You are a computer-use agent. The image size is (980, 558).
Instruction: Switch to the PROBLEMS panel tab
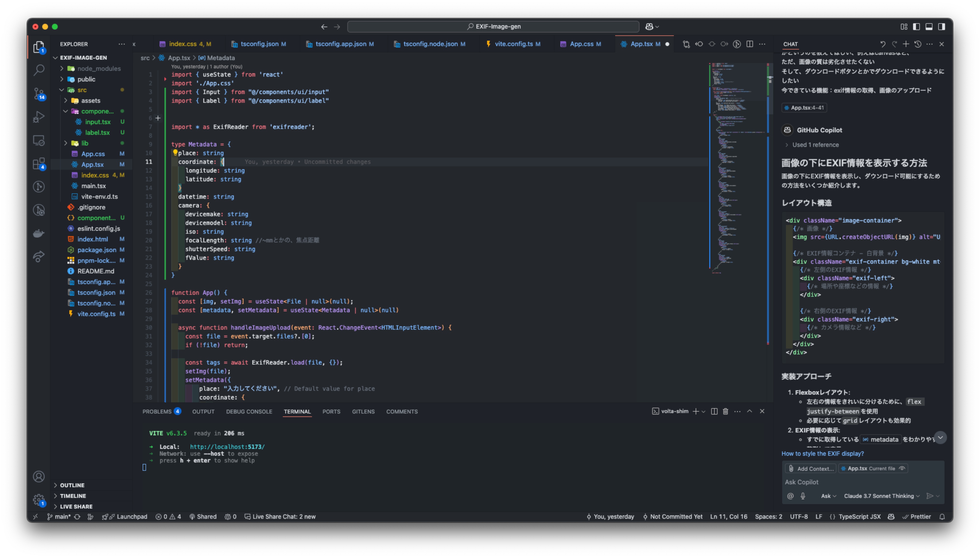point(157,412)
